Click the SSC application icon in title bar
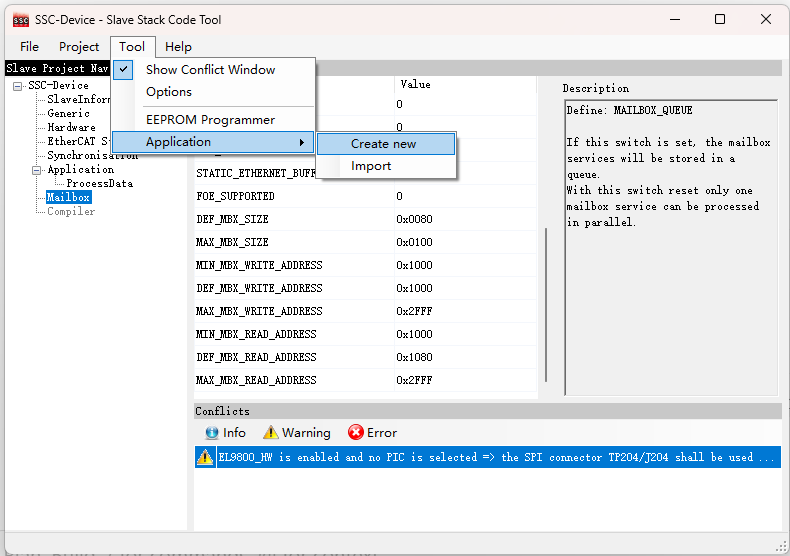The height and width of the screenshot is (556, 790). [x=21, y=20]
